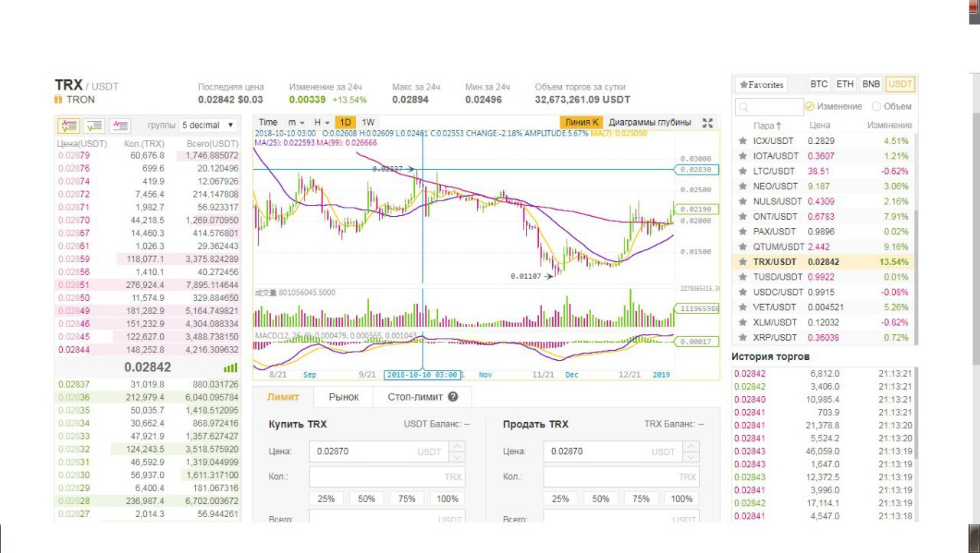Favorite the TRX/USDT pair star

point(742,262)
